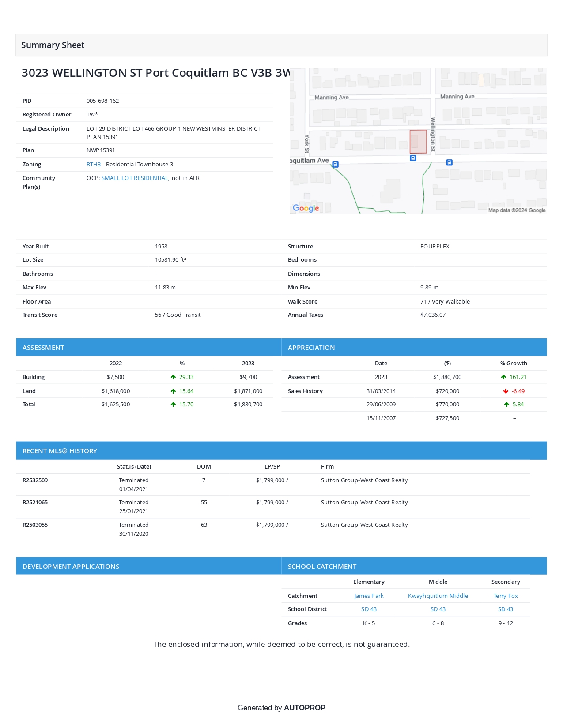Click the Summary Sheet title

click(x=53, y=45)
